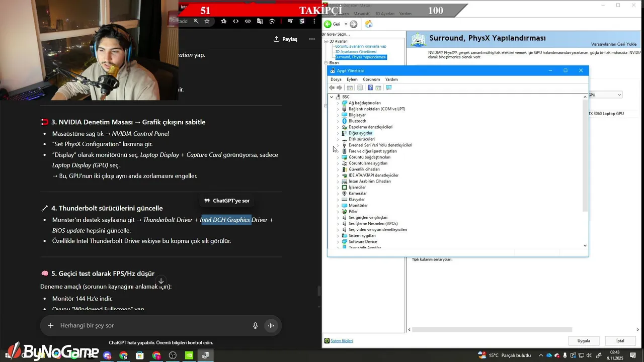The height and width of the screenshot is (362, 644).
Task: Select Görüntü ayarlarını önayarla yap tree link
Action: pos(361,46)
